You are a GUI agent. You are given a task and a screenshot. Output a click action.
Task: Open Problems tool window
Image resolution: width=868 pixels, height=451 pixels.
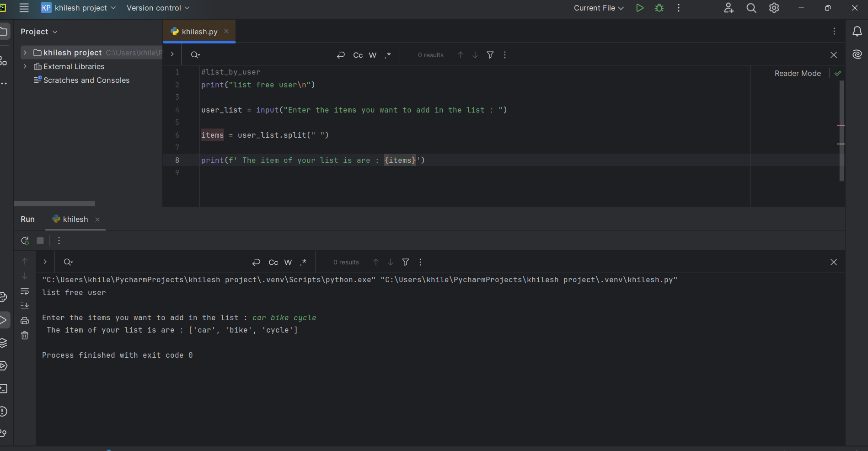pyautogui.click(x=3, y=412)
